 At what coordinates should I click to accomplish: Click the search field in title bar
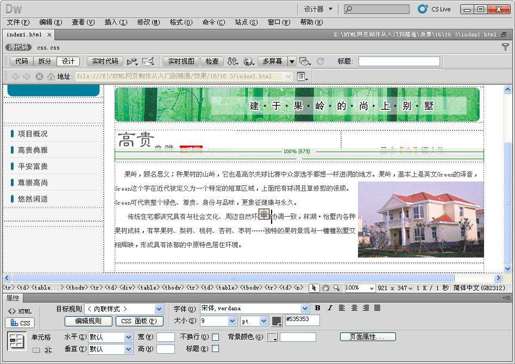point(377,9)
